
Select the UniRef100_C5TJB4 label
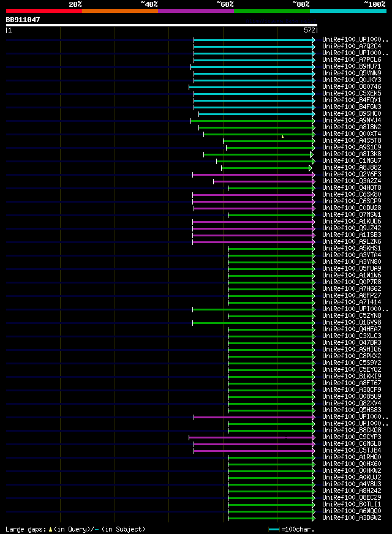click(352, 451)
